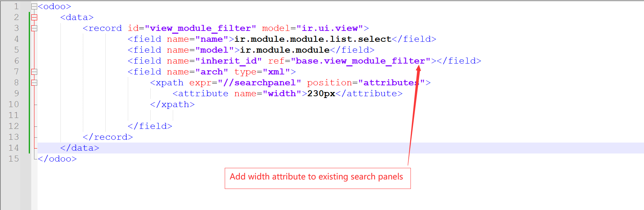This screenshot has height=210, width=644.
Task: Click the "width" attribute name value
Action: pyautogui.click(x=282, y=93)
